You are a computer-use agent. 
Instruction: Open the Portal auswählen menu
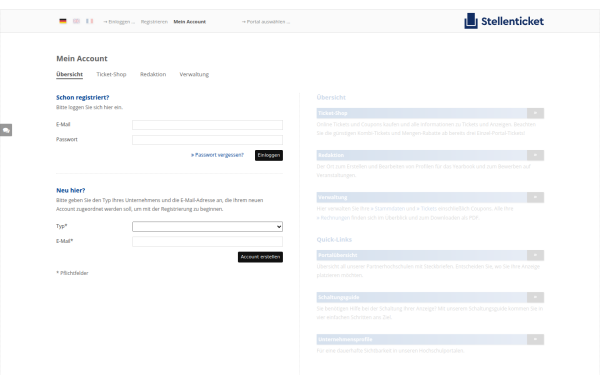266,22
